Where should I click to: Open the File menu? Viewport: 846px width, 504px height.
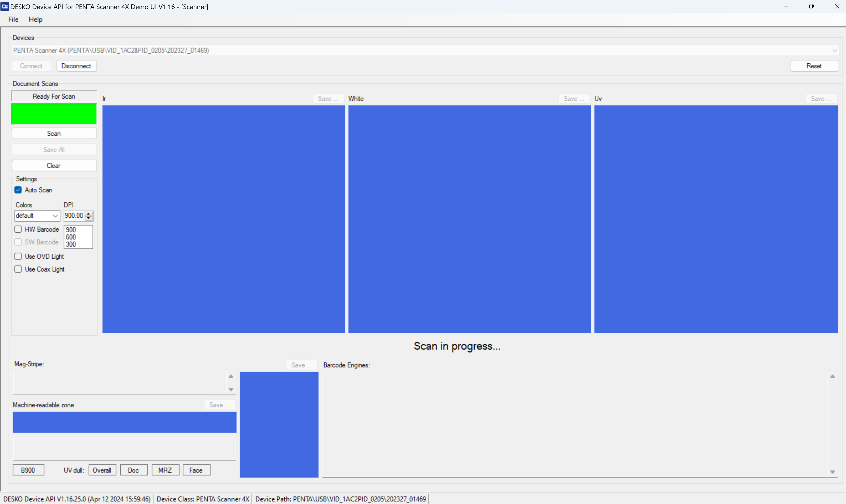(x=13, y=19)
